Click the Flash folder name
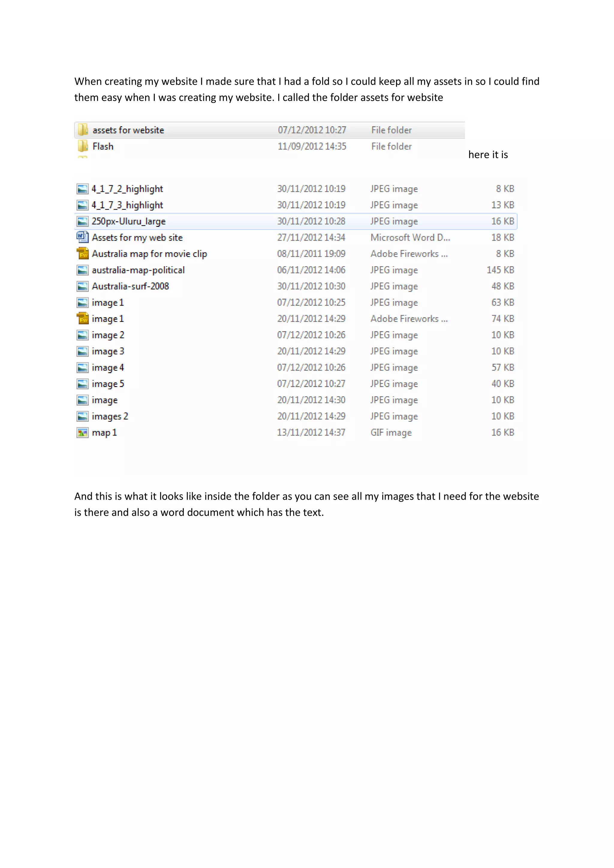 [103, 146]
